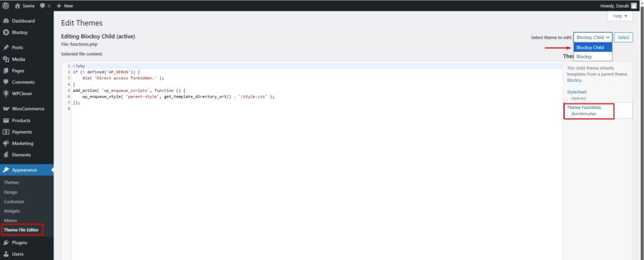
Task: Click the WooCommerce icon
Action: (x=6, y=109)
